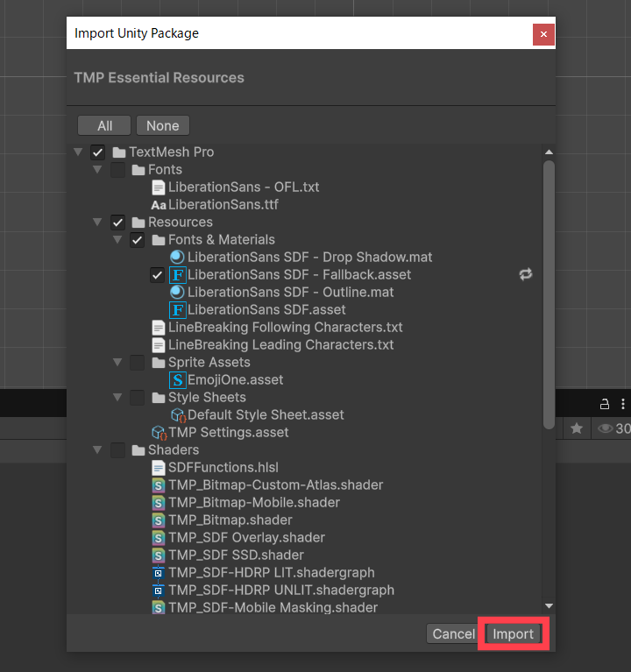Collapse the Style Sheets folder arrow

coord(117,397)
